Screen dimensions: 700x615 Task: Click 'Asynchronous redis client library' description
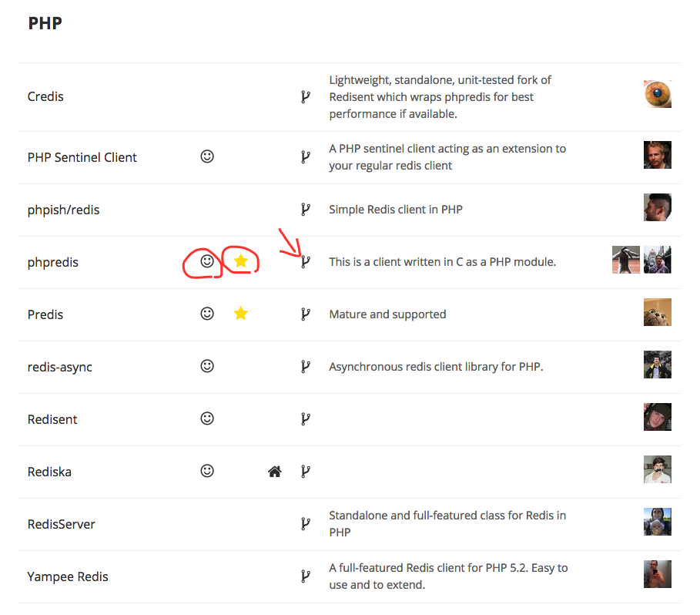point(436,367)
